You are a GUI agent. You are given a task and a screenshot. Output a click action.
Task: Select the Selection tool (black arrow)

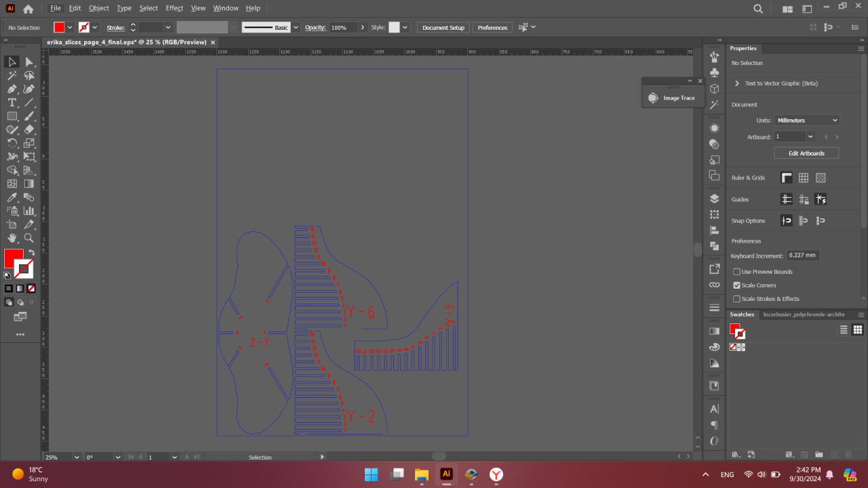(x=12, y=62)
